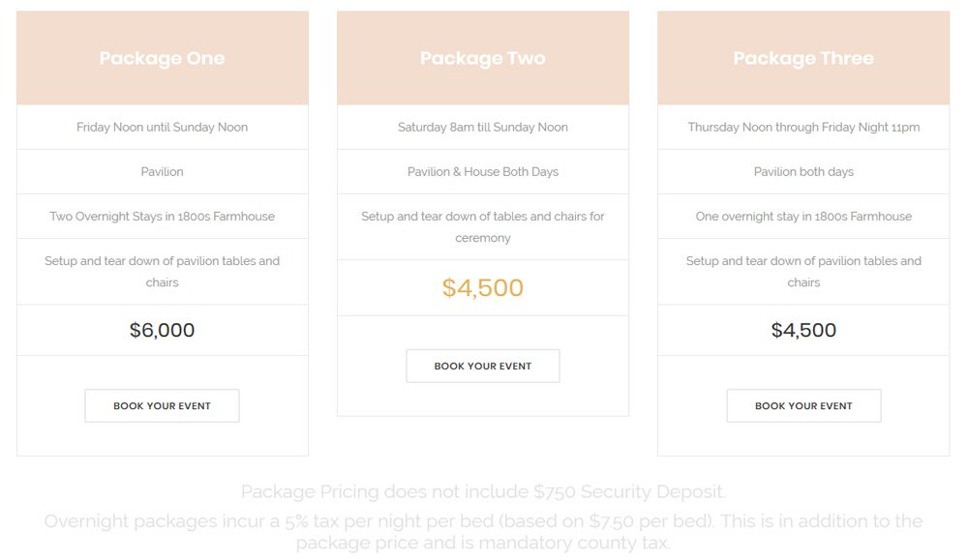Screen dimensions: 968x560
Task: Click the Pavilion row in Package One
Action: [163, 171]
